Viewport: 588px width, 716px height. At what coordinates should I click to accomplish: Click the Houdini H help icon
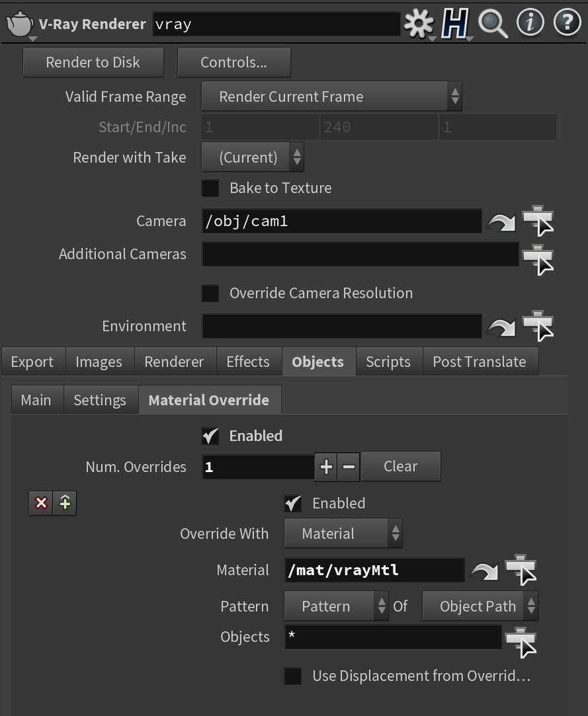[x=455, y=23]
